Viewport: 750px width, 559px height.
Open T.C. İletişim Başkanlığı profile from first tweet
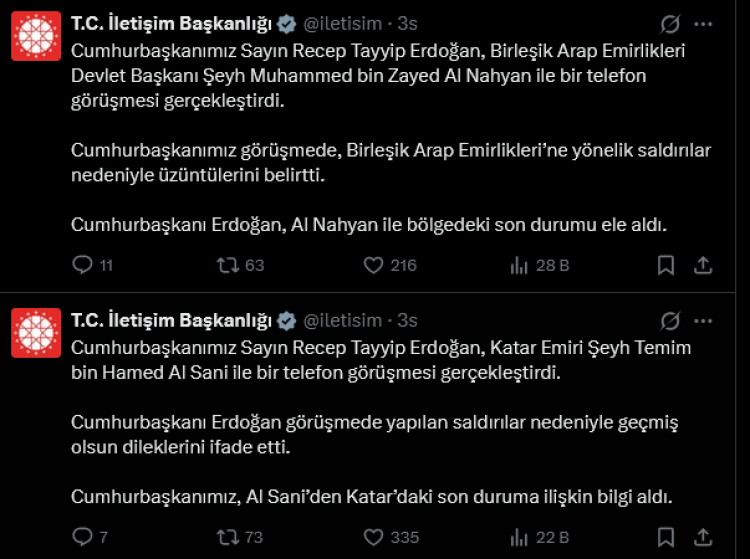[171, 22]
